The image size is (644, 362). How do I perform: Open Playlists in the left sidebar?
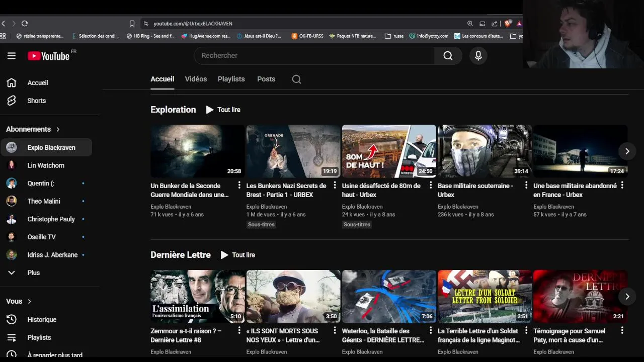[x=46, y=337]
